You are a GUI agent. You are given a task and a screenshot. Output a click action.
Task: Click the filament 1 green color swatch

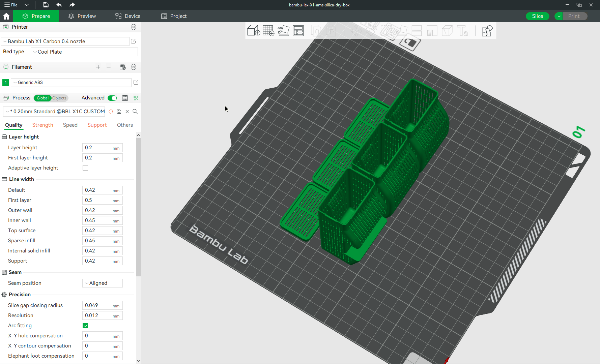click(x=6, y=83)
